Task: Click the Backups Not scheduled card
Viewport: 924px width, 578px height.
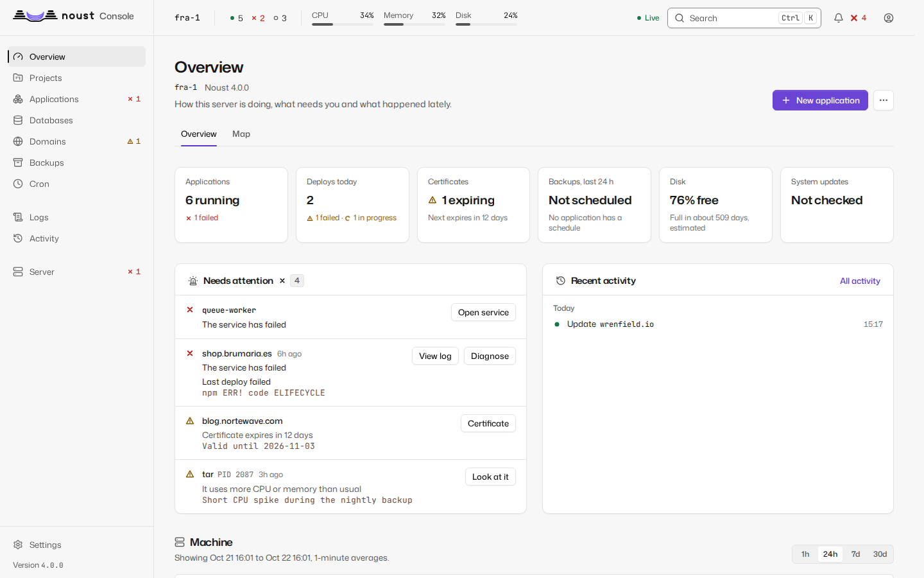Action: point(594,205)
